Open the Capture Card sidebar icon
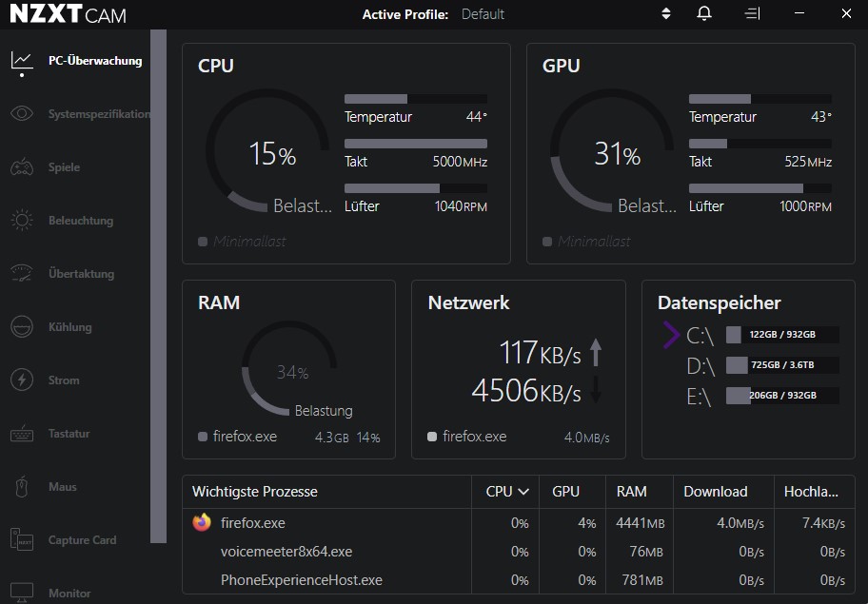 click(21, 539)
